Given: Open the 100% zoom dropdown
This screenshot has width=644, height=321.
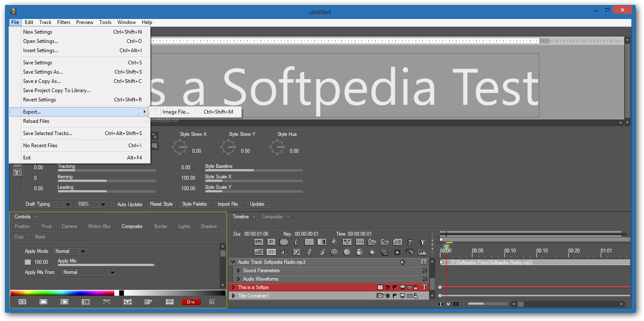Looking at the screenshot, I should coord(91,204).
